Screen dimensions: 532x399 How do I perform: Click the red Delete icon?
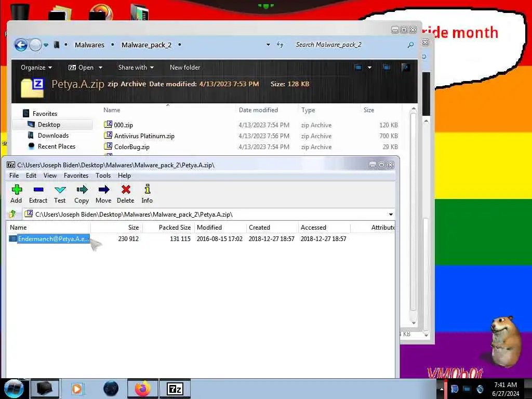(126, 194)
